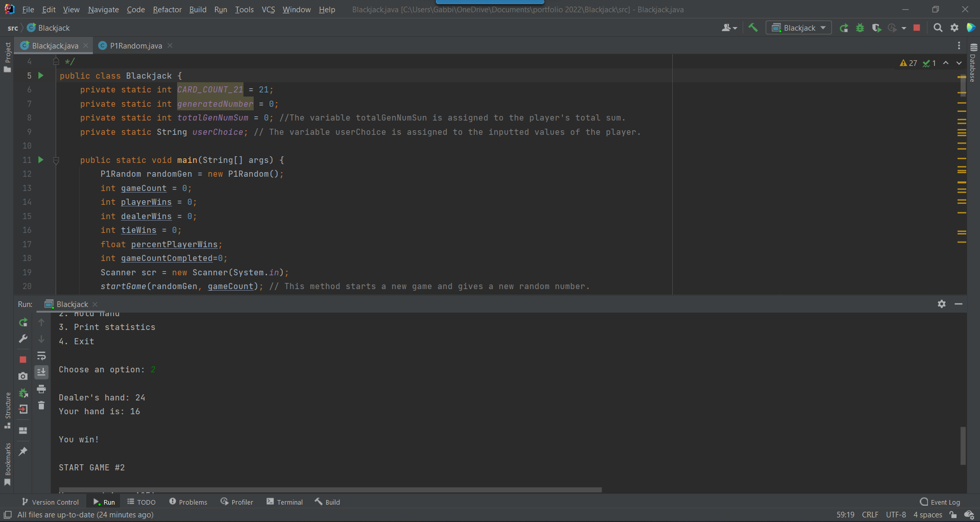
Task: Click the Code With Me colorful icon
Action: (971, 28)
